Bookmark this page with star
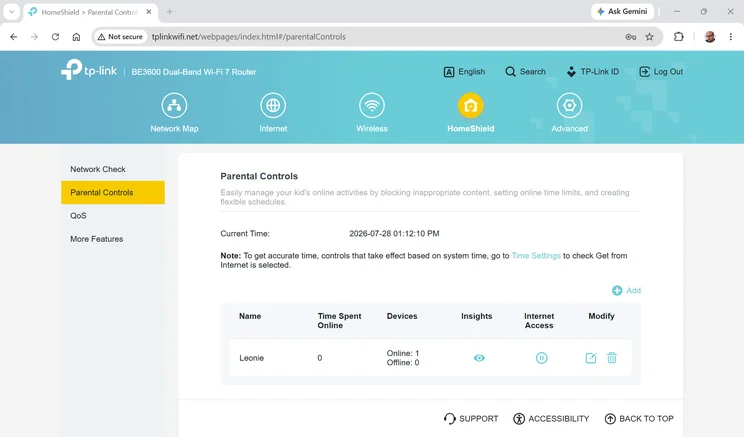The width and height of the screenshot is (744, 437). 650,37
